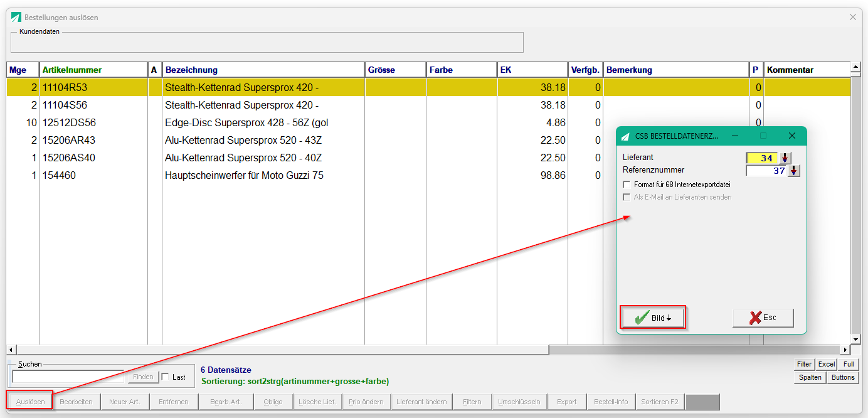Click the Mge column header
Viewport: 868px width, 418px height.
(x=23, y=70)
